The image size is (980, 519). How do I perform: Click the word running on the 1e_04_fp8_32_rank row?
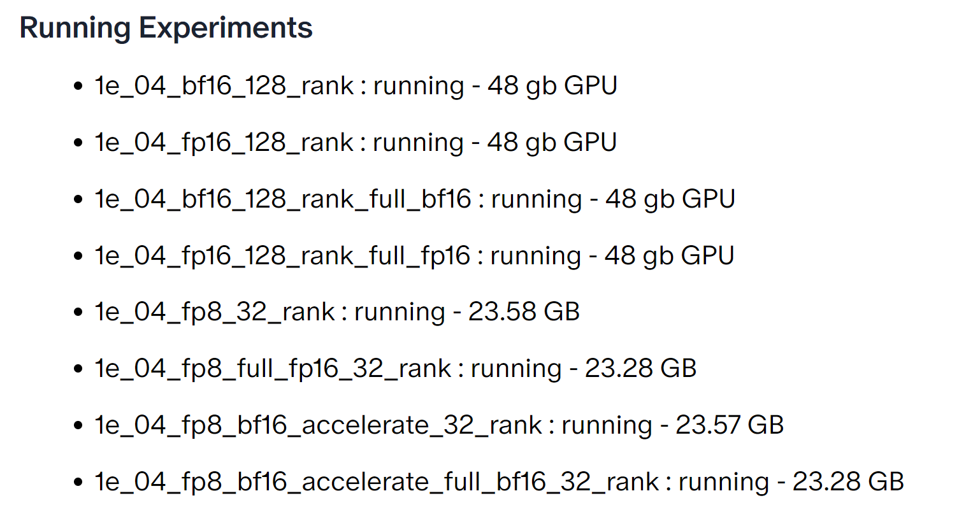[400, 312]
